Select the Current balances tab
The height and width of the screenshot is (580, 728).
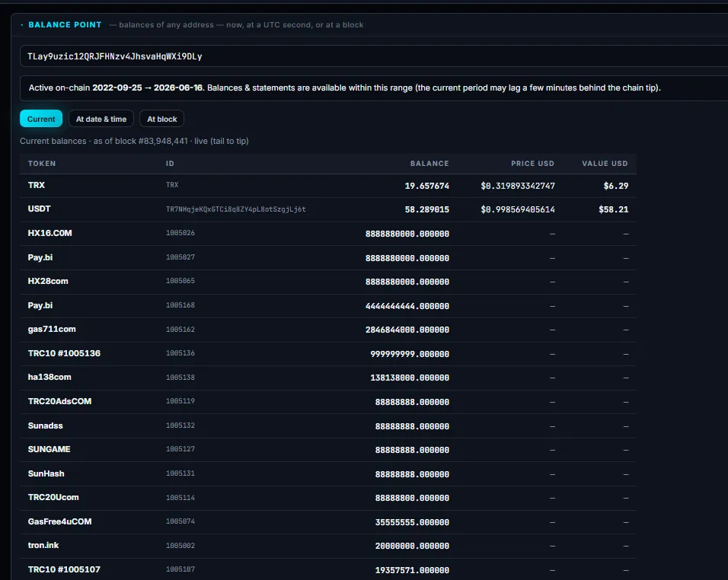click(41, 119)
